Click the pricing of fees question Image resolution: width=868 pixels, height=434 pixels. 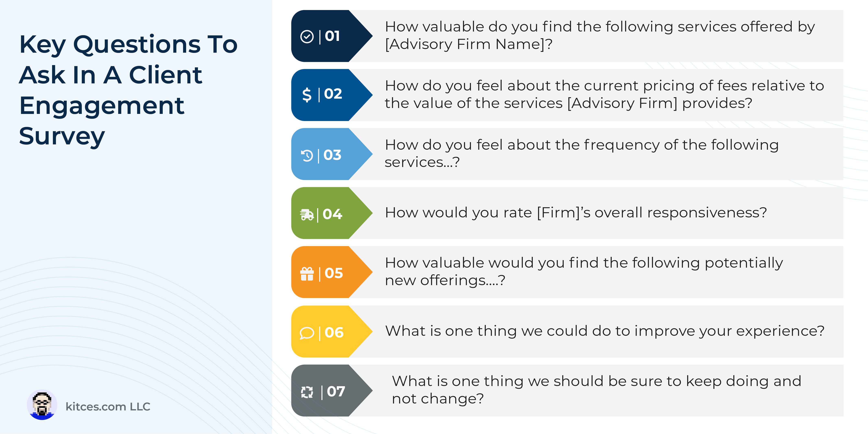[x=605, y=94]
